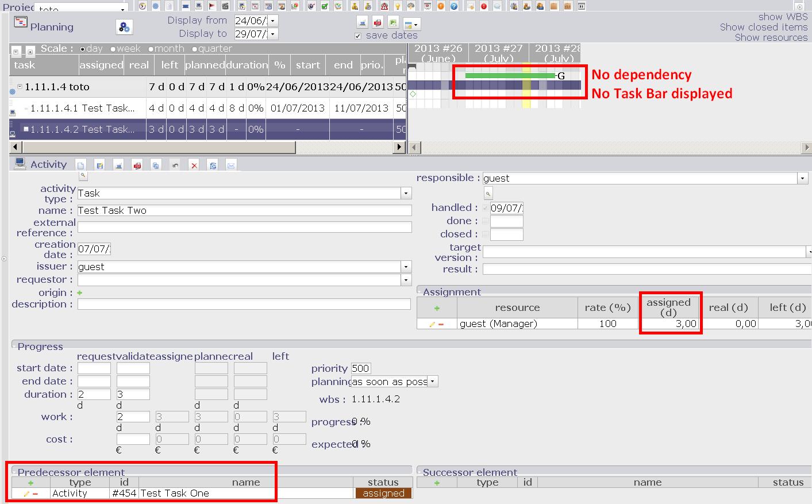The image size is (812, 504).
Task: Open the activity type dropdown
Action: (406, 194)
